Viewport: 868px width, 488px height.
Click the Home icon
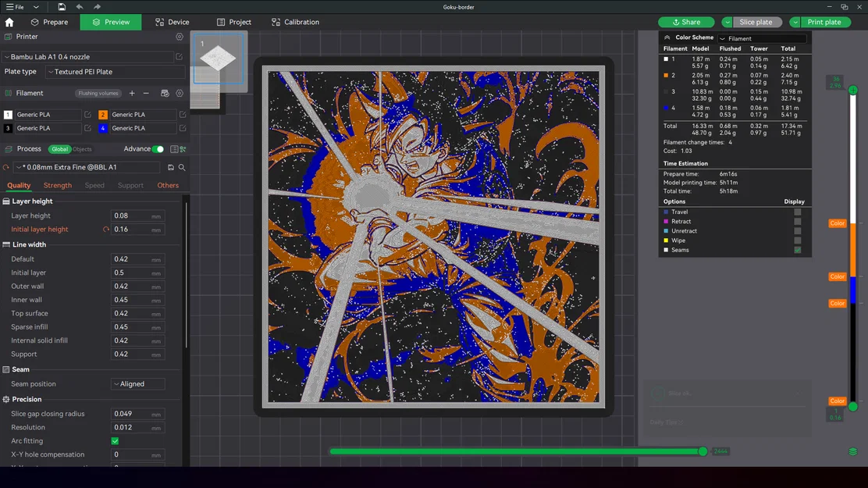pyautogui.click(x=9, y=22)
